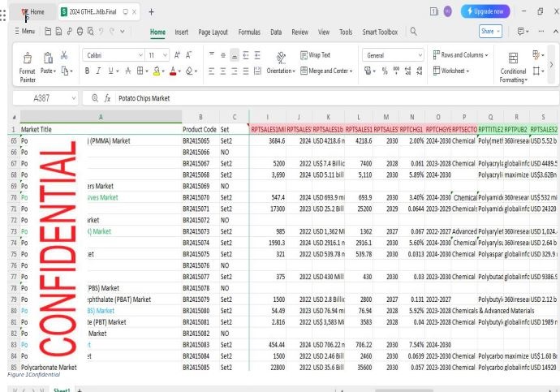Click the Print Preview icon

pyautogui.click(x=91, y=32)
